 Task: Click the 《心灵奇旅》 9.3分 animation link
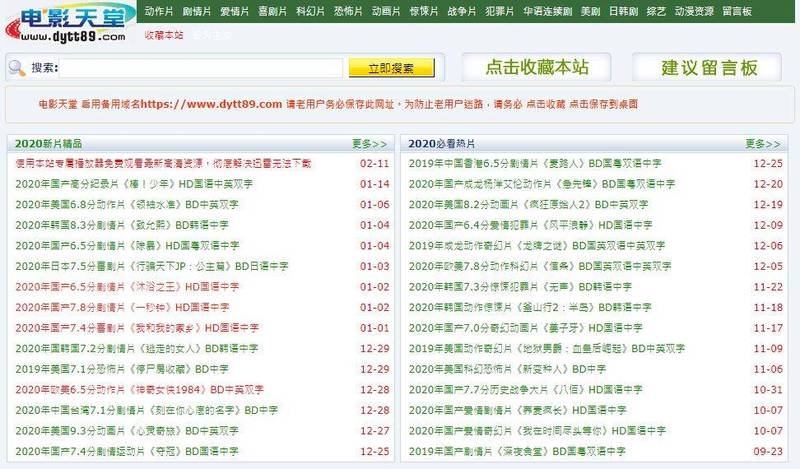tap(127, 431)
